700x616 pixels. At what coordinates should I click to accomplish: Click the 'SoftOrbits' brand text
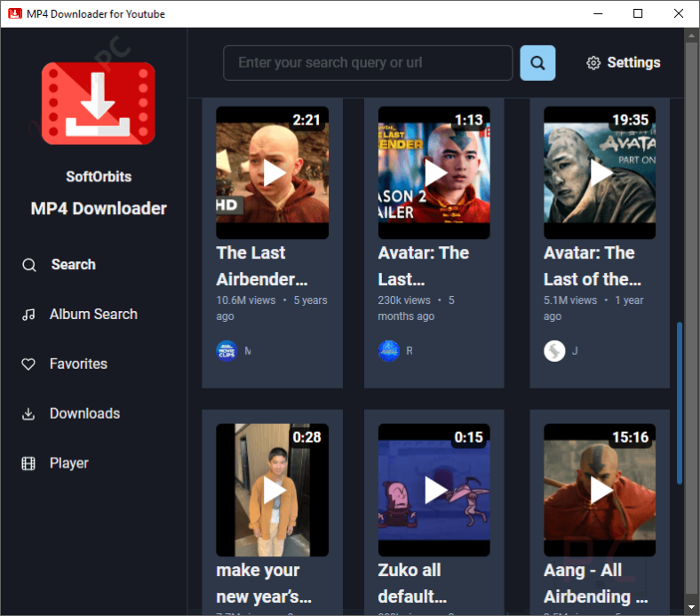[99, 177]
